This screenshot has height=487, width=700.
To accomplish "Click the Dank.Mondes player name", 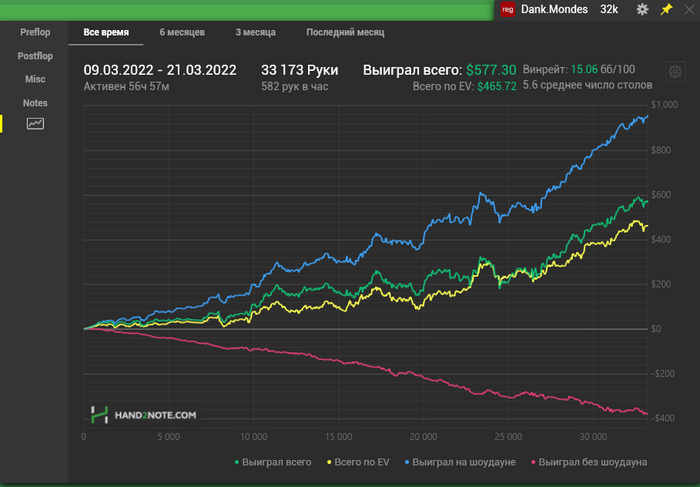I will 554,9.
